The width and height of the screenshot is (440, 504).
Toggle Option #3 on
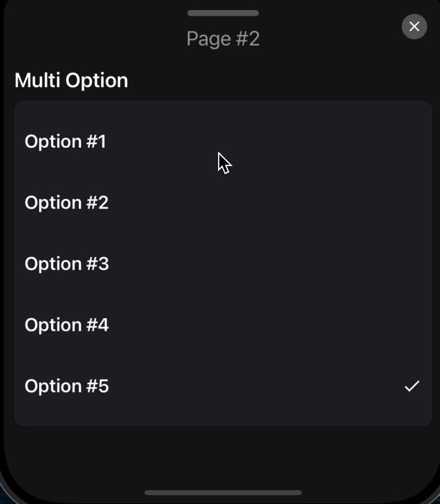point(223,264)
